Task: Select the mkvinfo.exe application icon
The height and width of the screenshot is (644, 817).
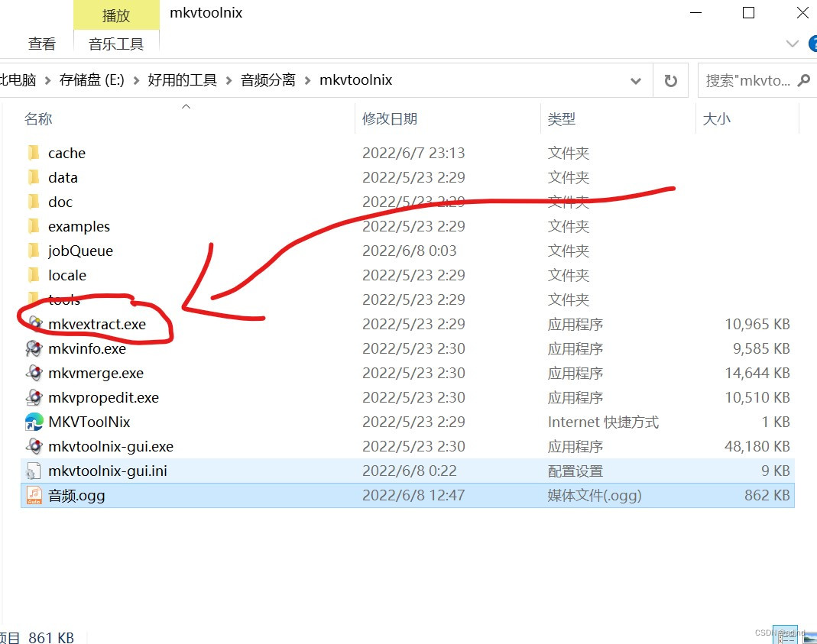Action: click(x=34, y=348)
